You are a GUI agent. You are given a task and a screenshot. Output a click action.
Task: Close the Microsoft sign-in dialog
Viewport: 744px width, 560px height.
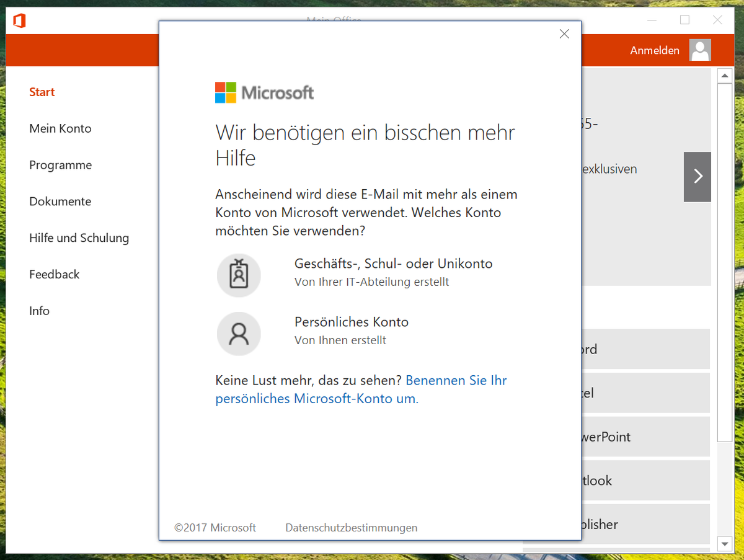[564, 34]
